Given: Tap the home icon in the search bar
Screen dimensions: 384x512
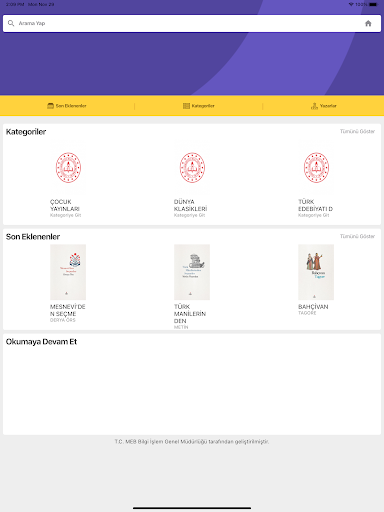Looking at the screenshot, I should click(x=368, y=23).
